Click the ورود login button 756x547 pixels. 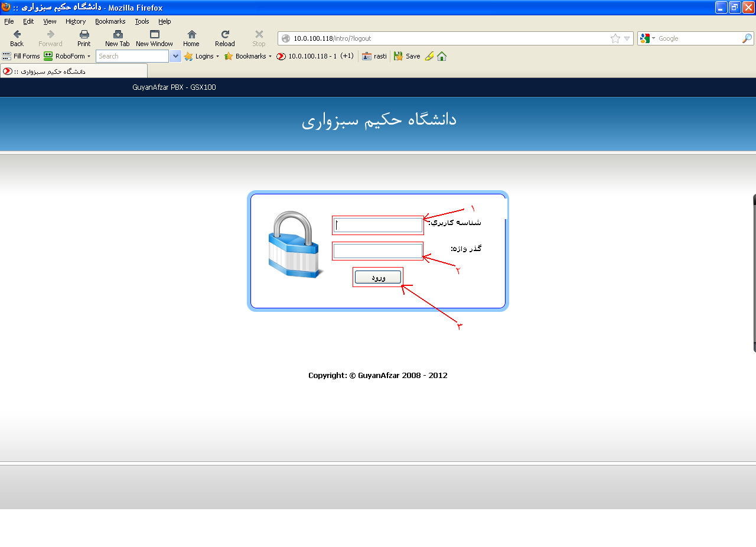378,277
